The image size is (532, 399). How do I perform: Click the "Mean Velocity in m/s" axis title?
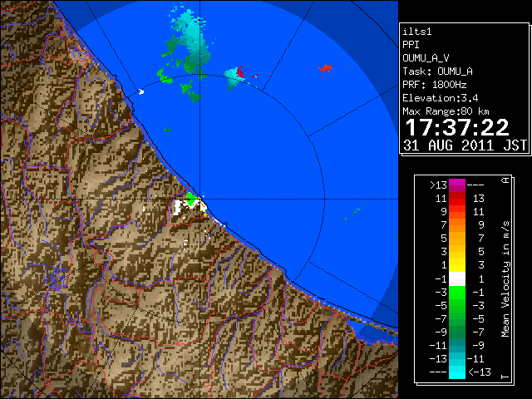[505, 278]
